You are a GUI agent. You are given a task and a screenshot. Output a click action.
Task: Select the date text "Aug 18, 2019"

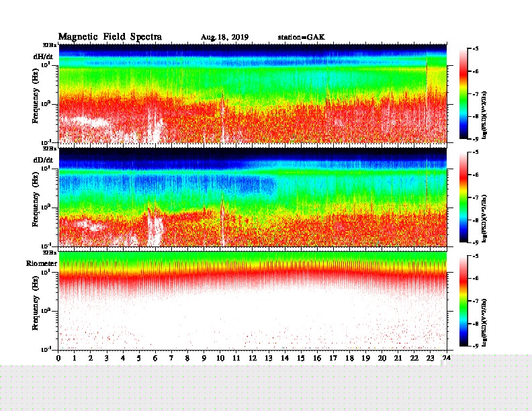click(224, 38)
